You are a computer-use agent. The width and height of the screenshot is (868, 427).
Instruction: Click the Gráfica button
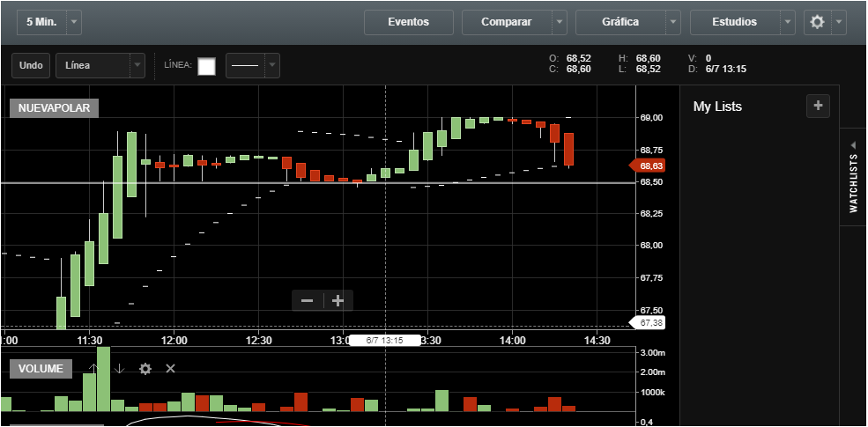point(620,22)
